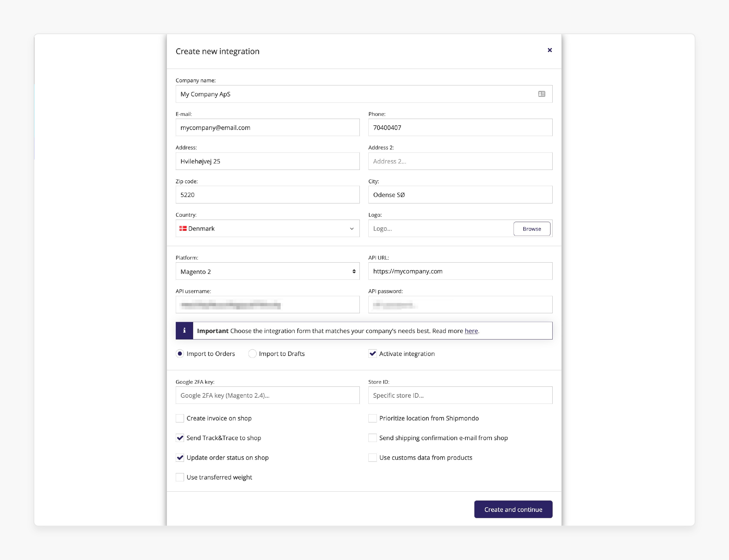The image size is (729, 560).
Task: Click the Company name input field
Action: click(x=364, y=94)
